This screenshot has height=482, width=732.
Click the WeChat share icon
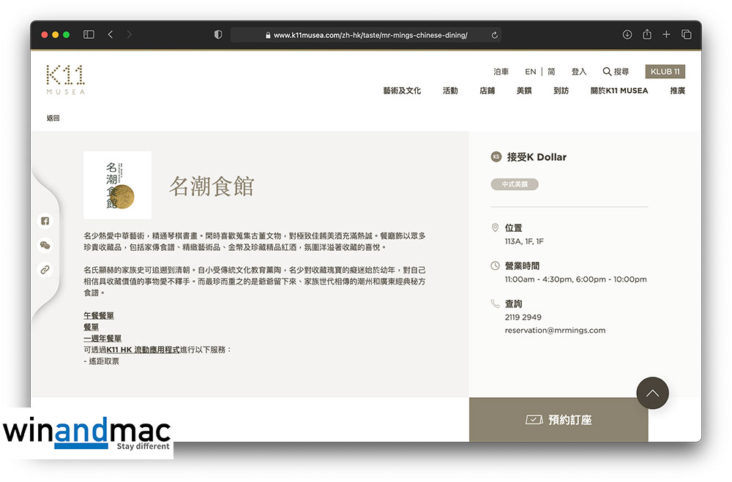coord(45,245)
